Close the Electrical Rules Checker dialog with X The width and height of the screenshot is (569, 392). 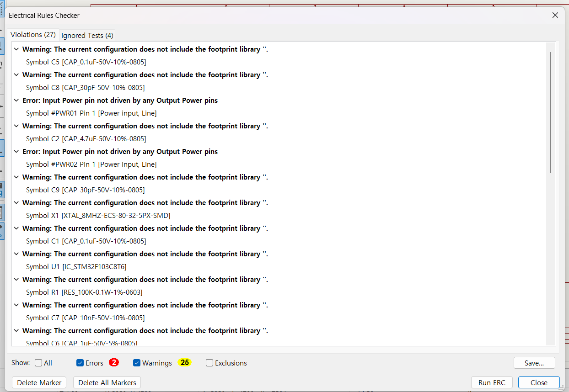[555, 15]
